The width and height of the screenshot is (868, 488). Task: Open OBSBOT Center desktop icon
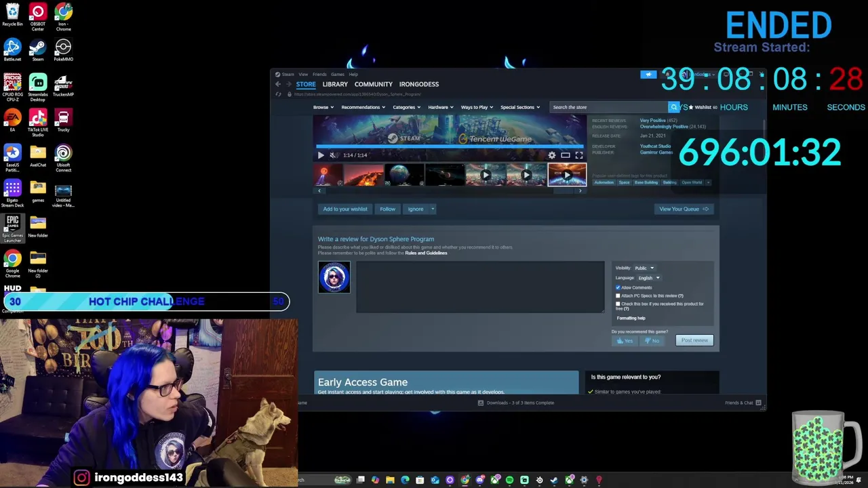point(38,17)
